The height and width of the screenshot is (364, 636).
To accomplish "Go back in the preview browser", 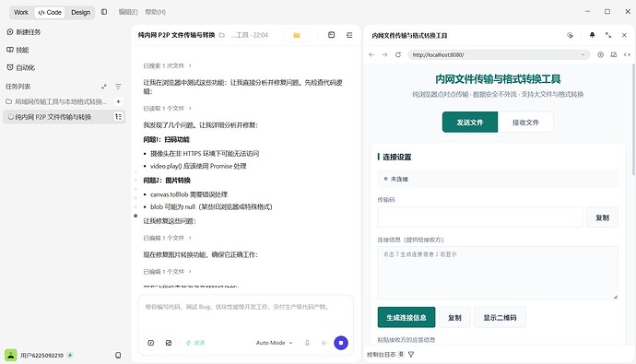I will 371,54.
